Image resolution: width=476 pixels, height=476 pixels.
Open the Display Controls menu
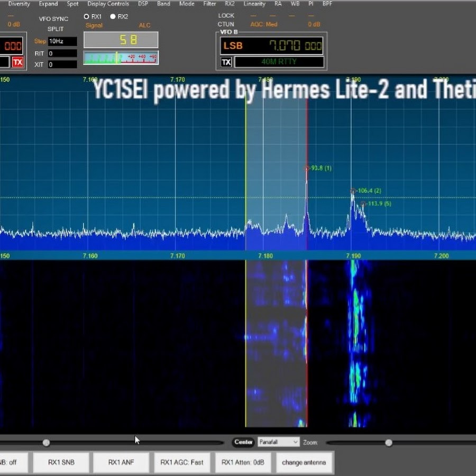point(108,4)
